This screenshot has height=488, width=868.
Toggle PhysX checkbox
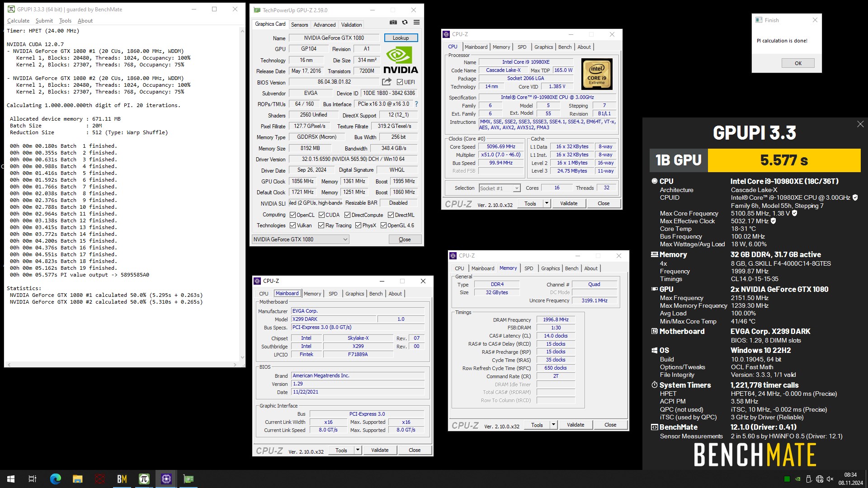pos(358,225)
